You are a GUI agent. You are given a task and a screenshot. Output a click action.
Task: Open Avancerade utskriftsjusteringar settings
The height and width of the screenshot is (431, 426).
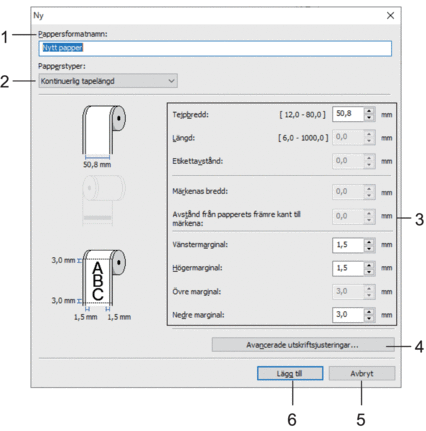[x=303, y=345]
